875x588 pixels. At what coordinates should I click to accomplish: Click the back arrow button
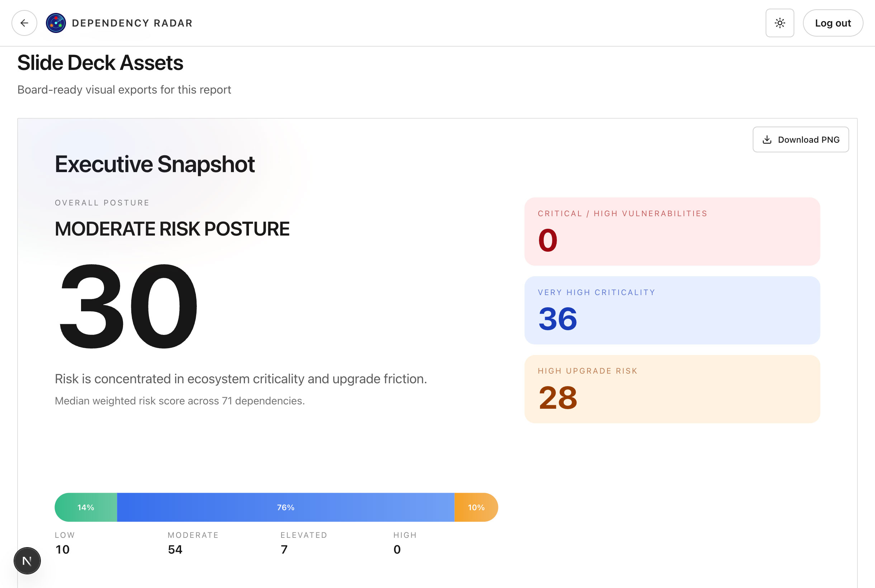click(24, 23)
